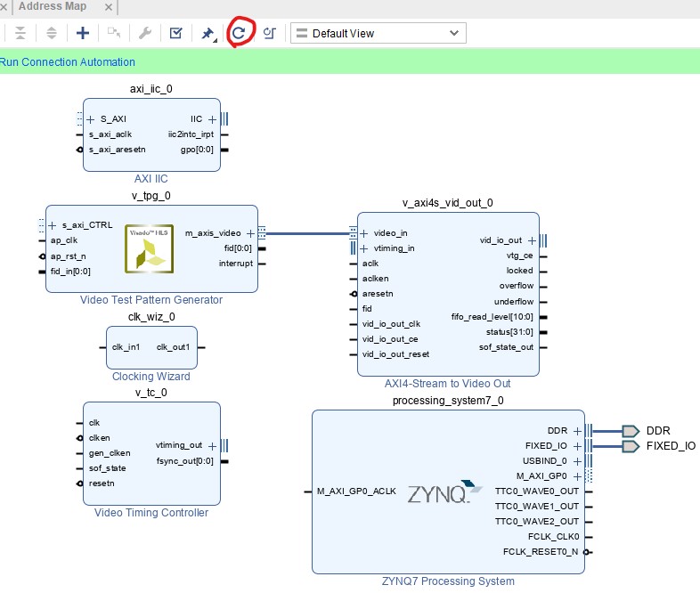700x593 pixels.
Task: Click the Optimize Routing toolbar icon
Action: (269, 33)
